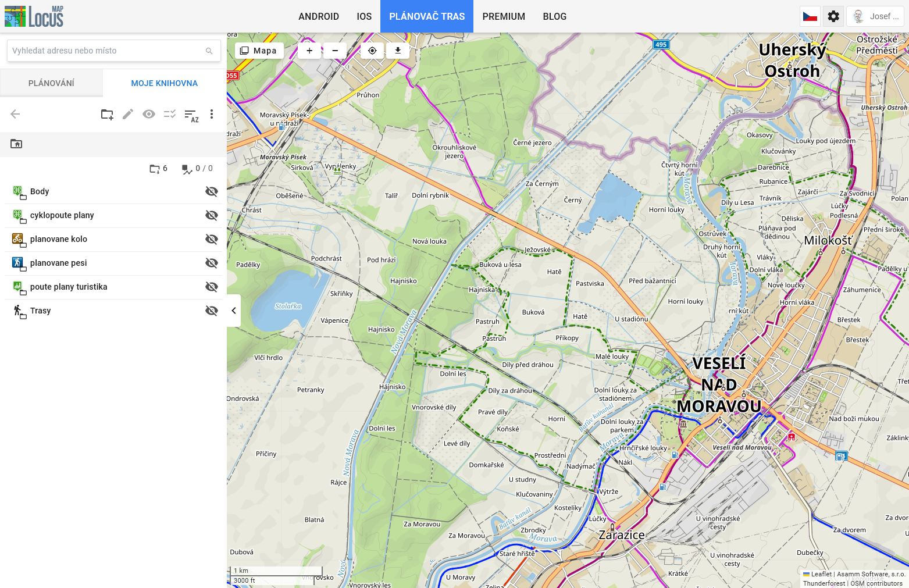Zoom in the map with plus button
Image resolution: width=909 pixels, height=588 pixels.
(309, 51)
